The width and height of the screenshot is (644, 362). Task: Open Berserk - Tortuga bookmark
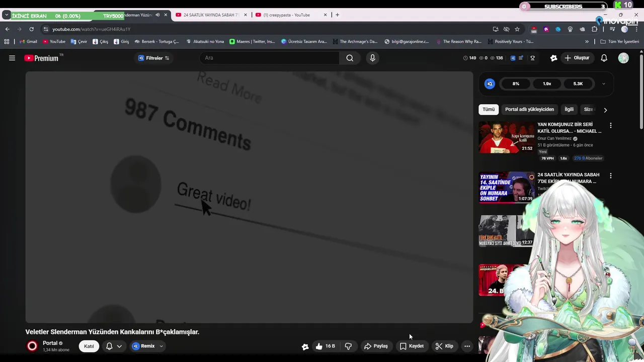(x=156, y=42)
